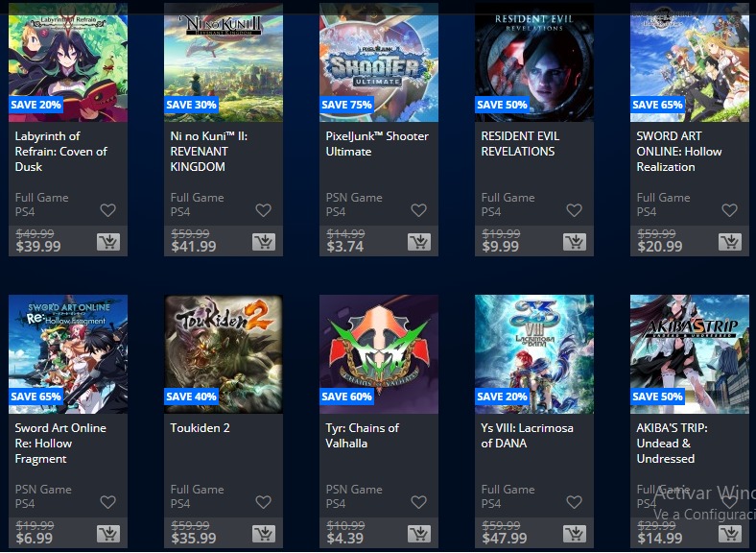Viewport: 756px width, 553px height.
Task: Toggle wishlist heart for Toukiden 2
Action: coord(263,502)
